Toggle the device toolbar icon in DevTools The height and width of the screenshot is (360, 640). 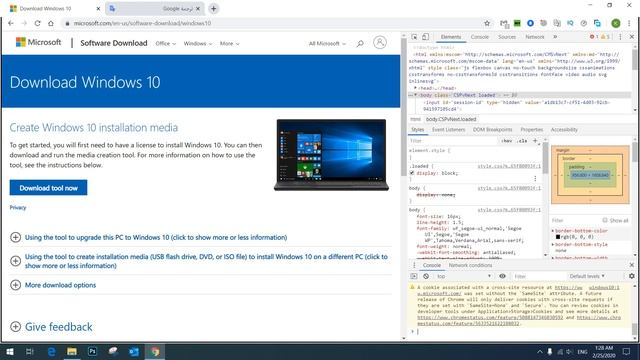425,37
